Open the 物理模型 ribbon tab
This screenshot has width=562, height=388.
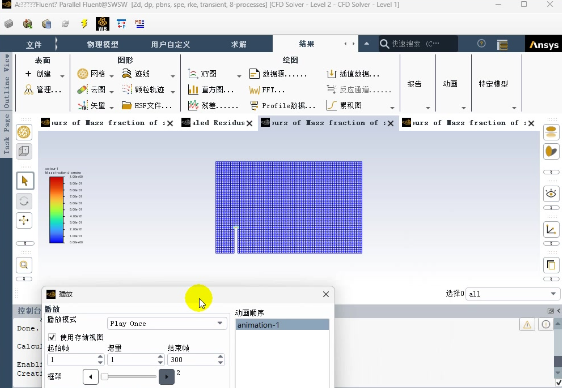pyautogui.click(x=103, y=44)
